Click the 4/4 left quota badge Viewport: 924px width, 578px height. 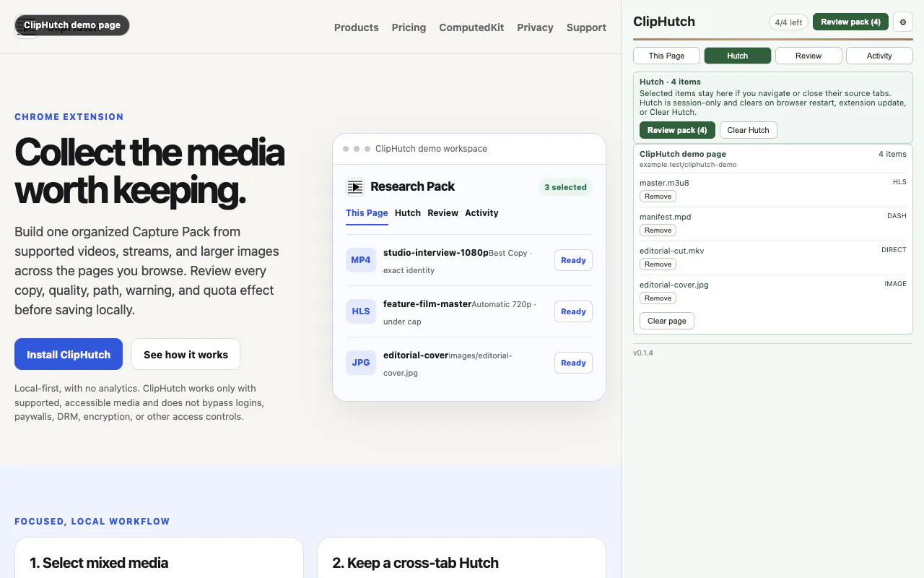[788, 22]
